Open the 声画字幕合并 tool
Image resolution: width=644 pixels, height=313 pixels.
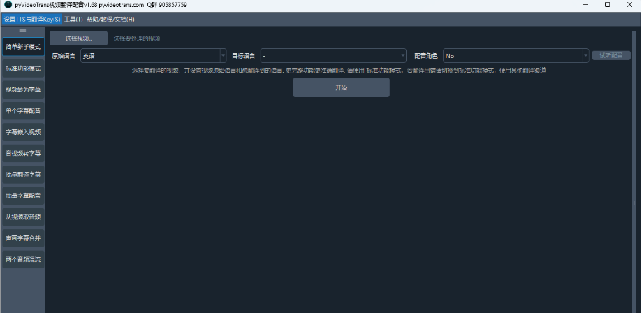tap(23, 238)
